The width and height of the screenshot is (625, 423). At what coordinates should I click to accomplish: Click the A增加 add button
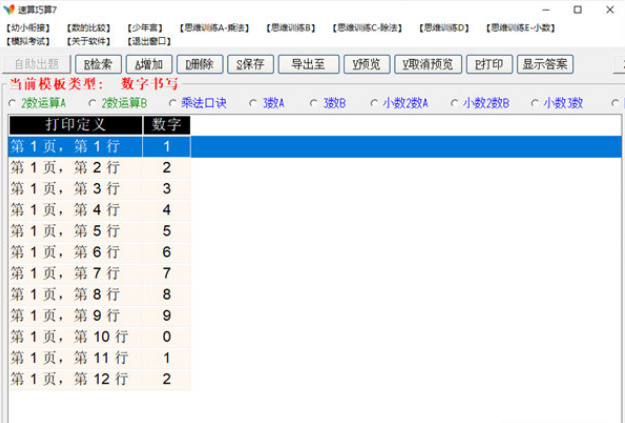(149, 64)
